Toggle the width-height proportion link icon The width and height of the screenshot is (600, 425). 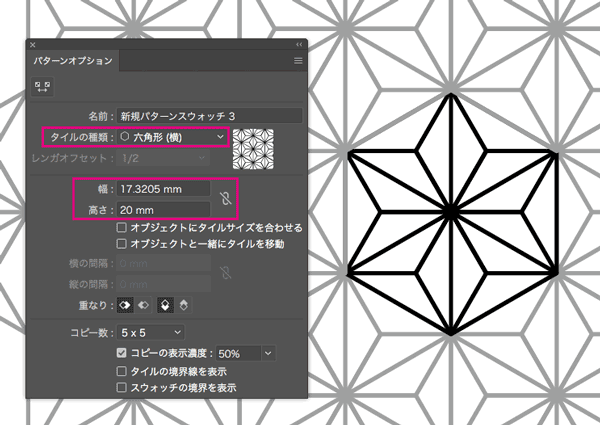[226, 199]
